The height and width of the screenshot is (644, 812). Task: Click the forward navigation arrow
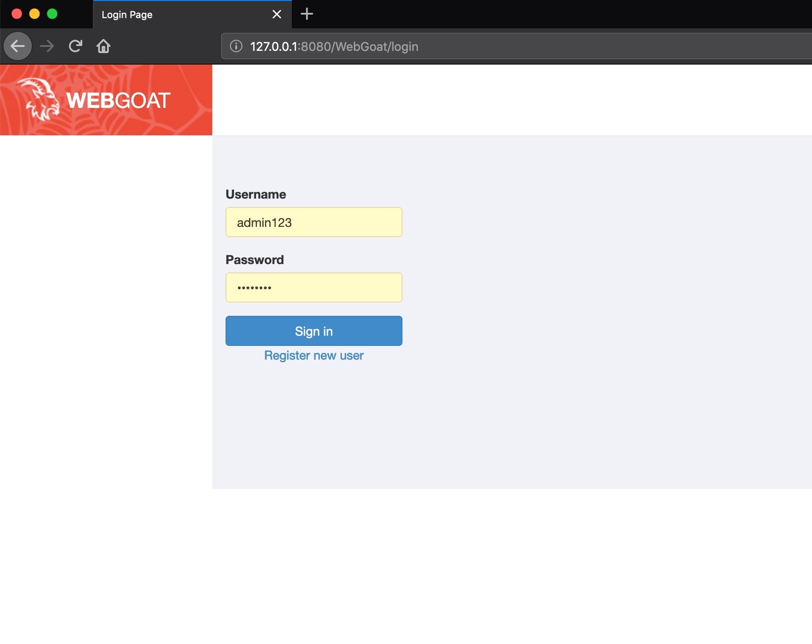pyautogui.click(x=47, y=46)
